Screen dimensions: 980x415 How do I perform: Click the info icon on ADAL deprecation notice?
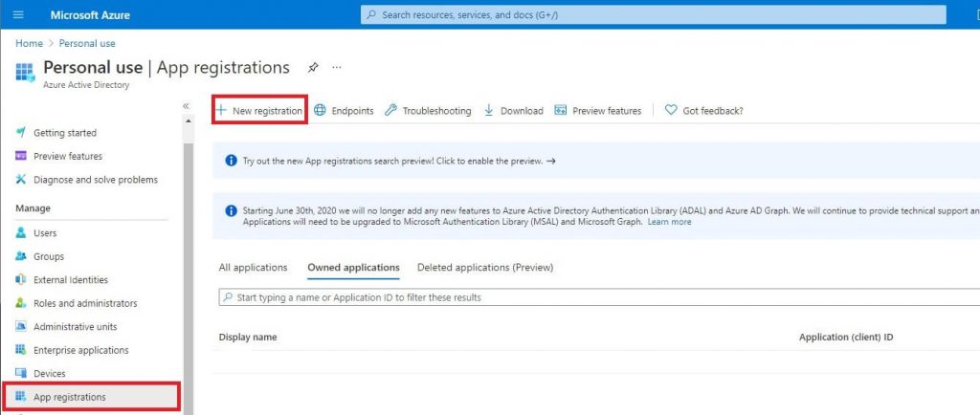click(232, 211)
